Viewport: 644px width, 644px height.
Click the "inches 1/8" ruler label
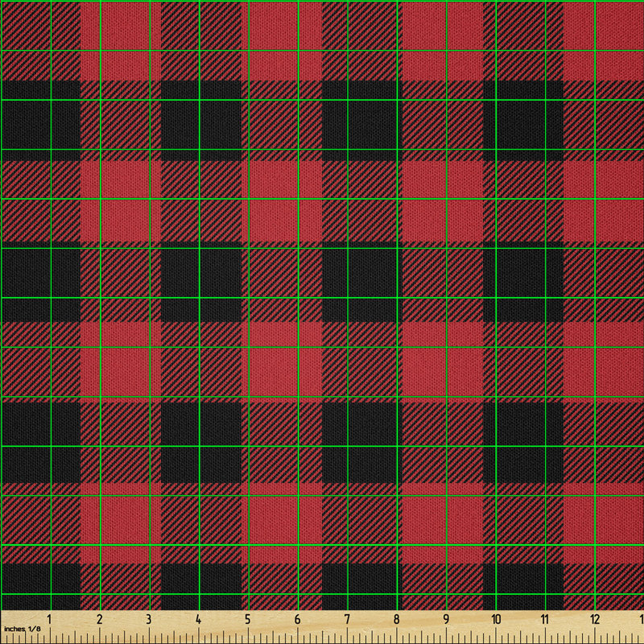pos(23,629)
